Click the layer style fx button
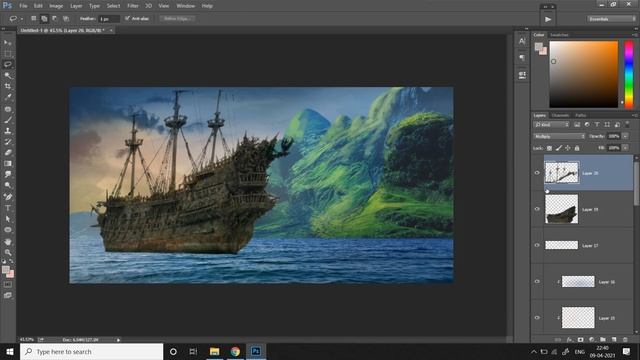Image resolution: width=640 pixels, height=360 pixels. click(x=569, y=340)
